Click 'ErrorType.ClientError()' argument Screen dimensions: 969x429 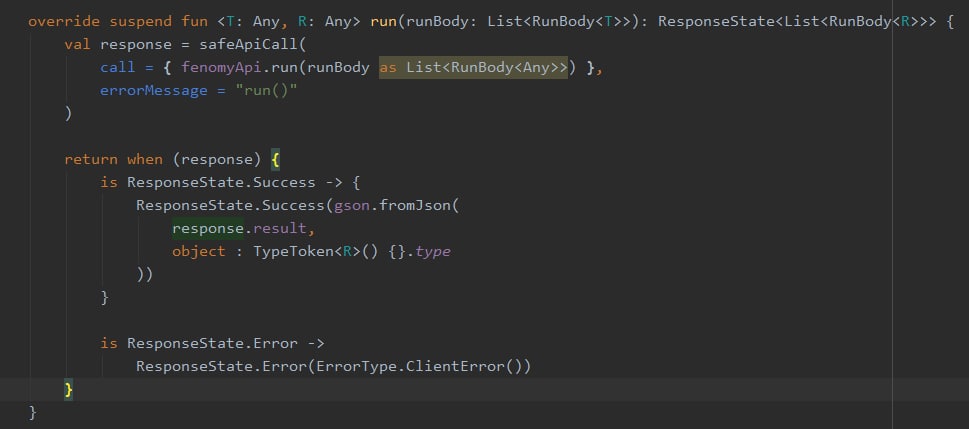pos(419,366)
